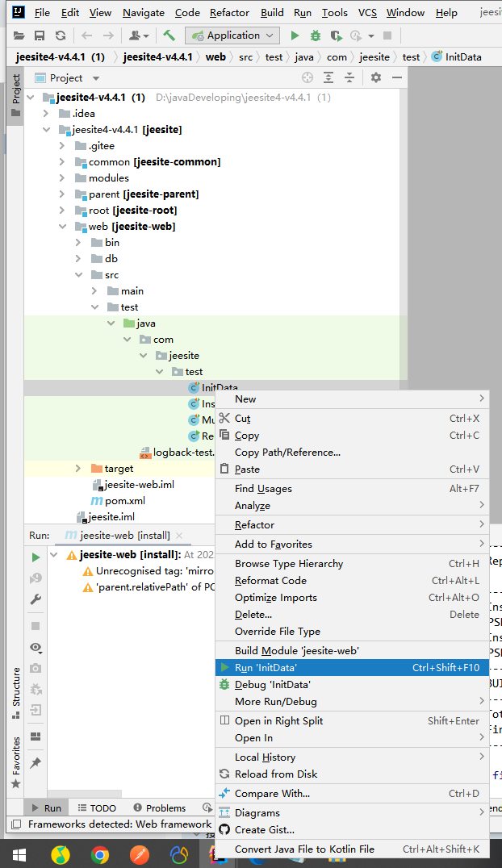The image size is (502, 868).
Task: Toggle the Favorites tool window side tab
Action: [15, 762]
